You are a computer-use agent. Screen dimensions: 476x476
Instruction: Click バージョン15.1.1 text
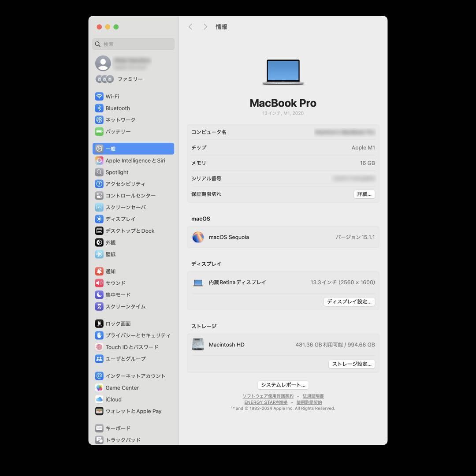355,237
